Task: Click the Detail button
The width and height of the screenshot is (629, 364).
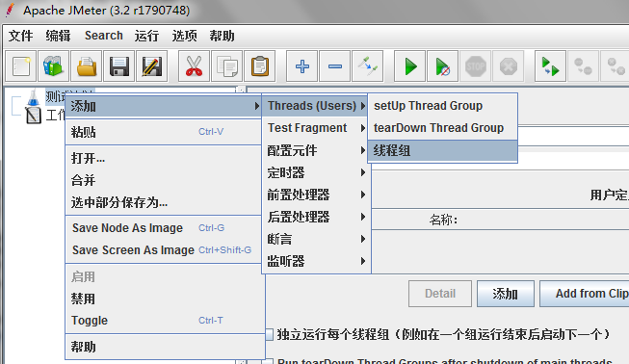Action: pos(440,294)
